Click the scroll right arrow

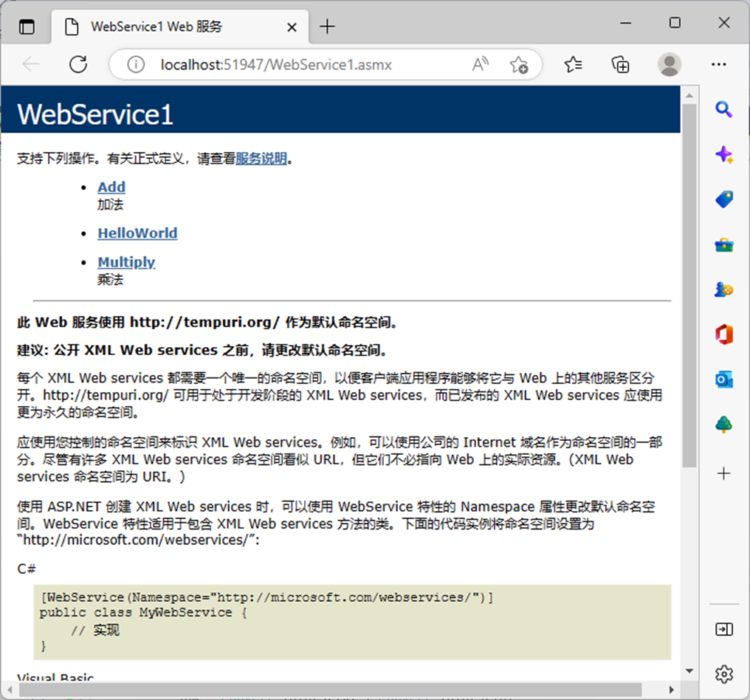(x=671, y=690)
